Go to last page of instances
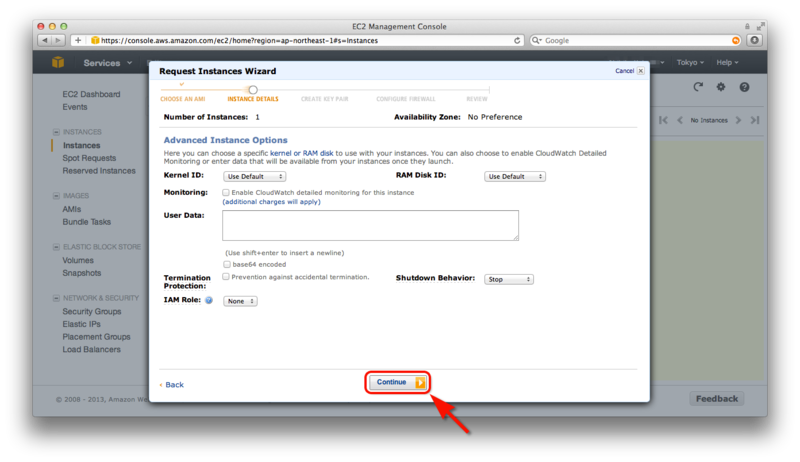Image resolution: width=800 pixels, height=462 pixels. pyautogui.click(x=755, y=120)
